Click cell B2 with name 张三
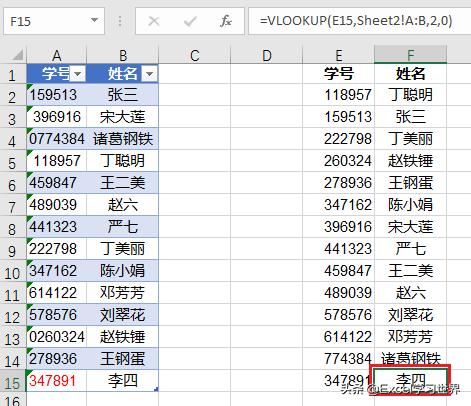Viewport: 471px width, 406px height. pyautogui.click(x=123, y=95)
